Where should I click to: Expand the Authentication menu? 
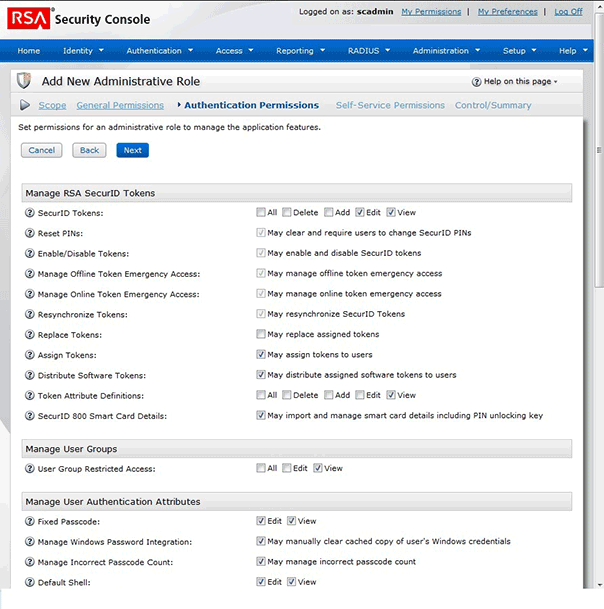click(x=160, y=50)
